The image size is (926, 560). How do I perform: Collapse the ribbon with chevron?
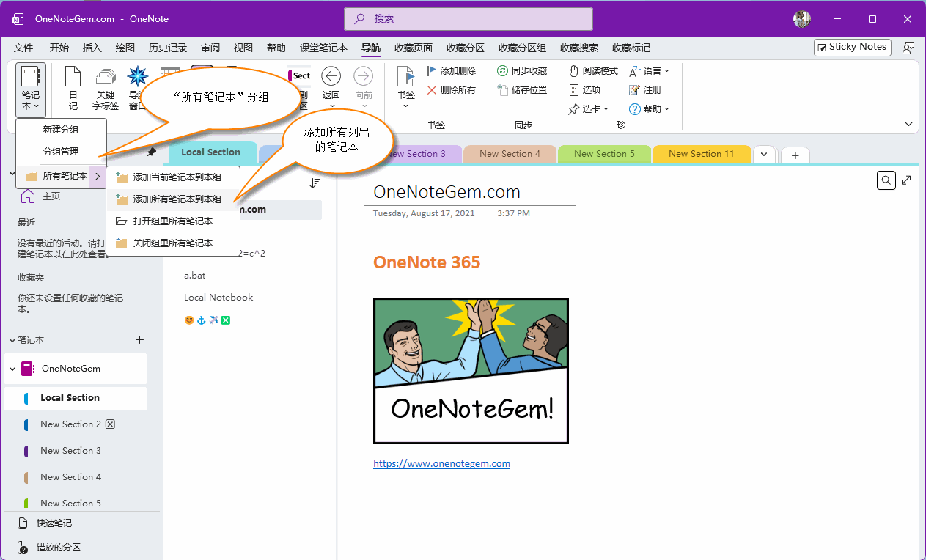(908, 125)
